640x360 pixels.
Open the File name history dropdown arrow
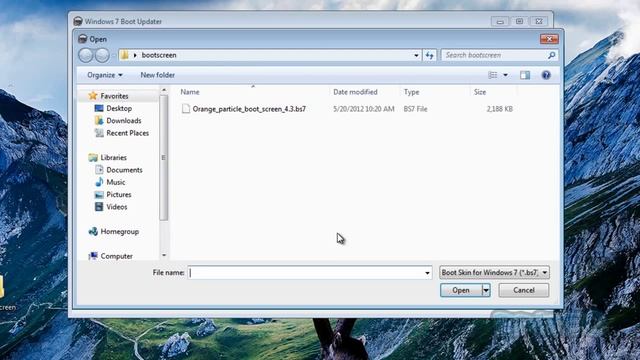[x=427, y=273]
